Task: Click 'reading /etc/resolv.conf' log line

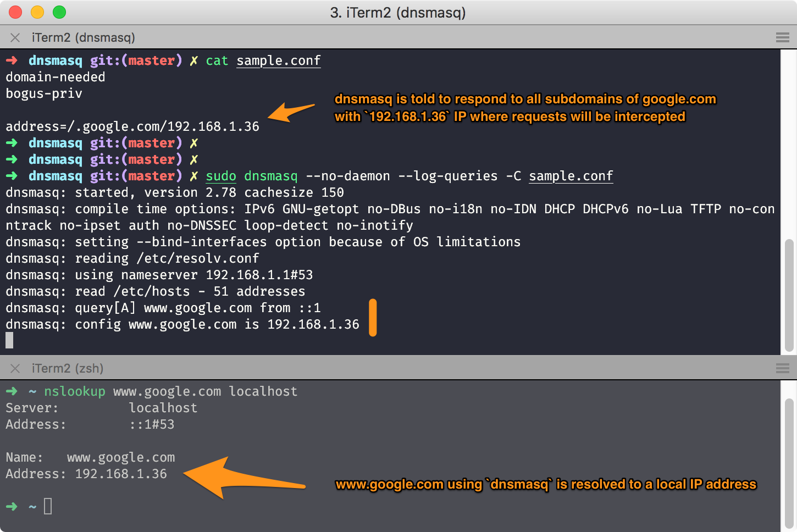Action: (132, 258)
